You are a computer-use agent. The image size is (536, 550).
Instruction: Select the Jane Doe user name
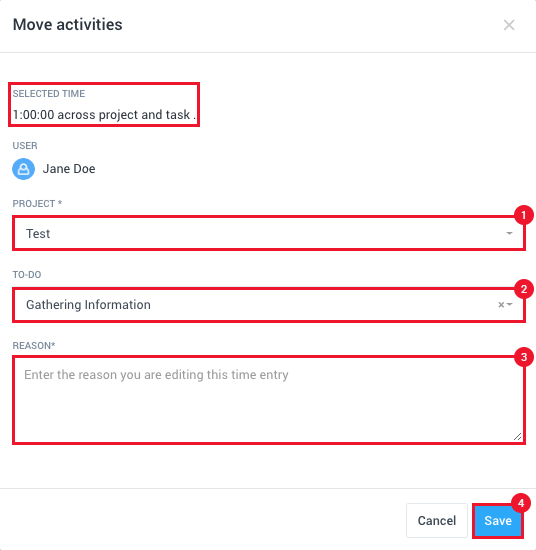[x=69, y=169]
